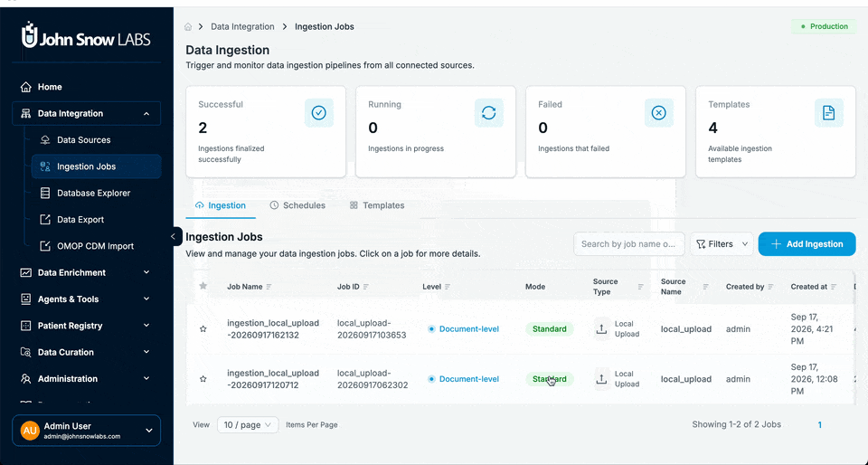The width and height of the screenshot is (868, 465).
Task: Click the Mode column header
Action: click(535, 287)
